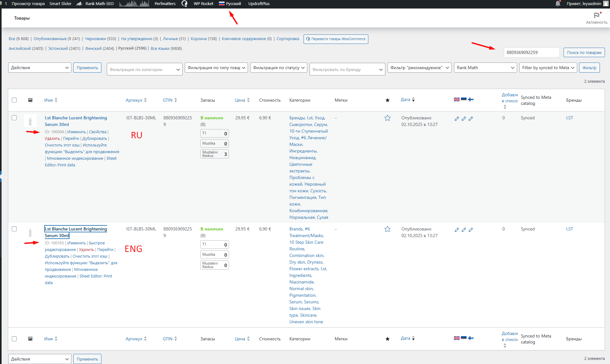Open the top Действия bulk actions dropdown
Viewport: 610px width, 364px height.
pos(40,68)
